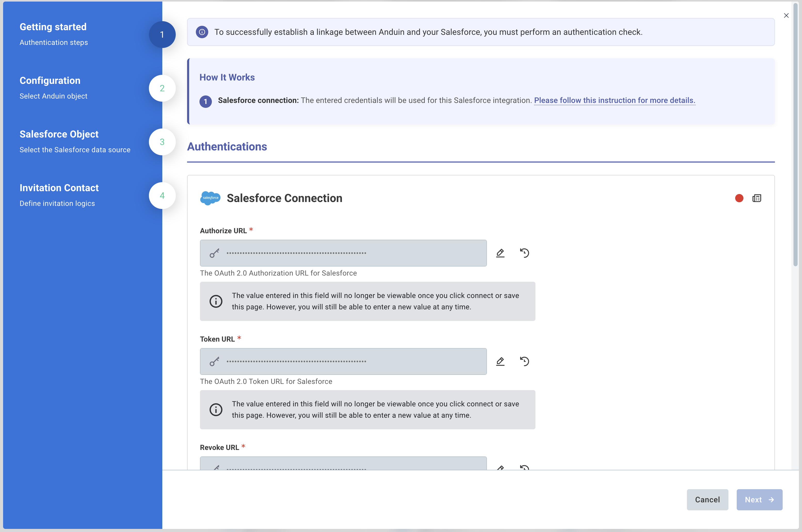Click the 'Select Anduin object' subtitle
Image resolution: width=802 pixels, height=532 pixels.
pos(53,96)
